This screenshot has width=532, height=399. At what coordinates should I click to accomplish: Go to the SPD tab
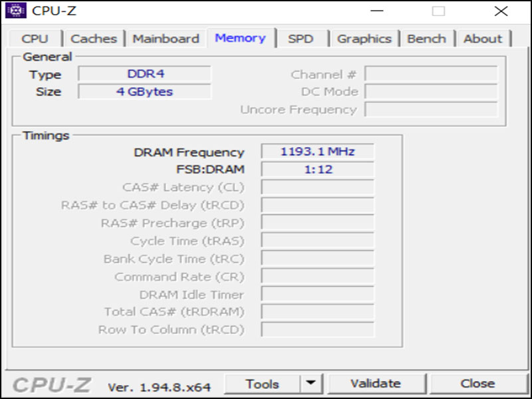coord(301,39)
